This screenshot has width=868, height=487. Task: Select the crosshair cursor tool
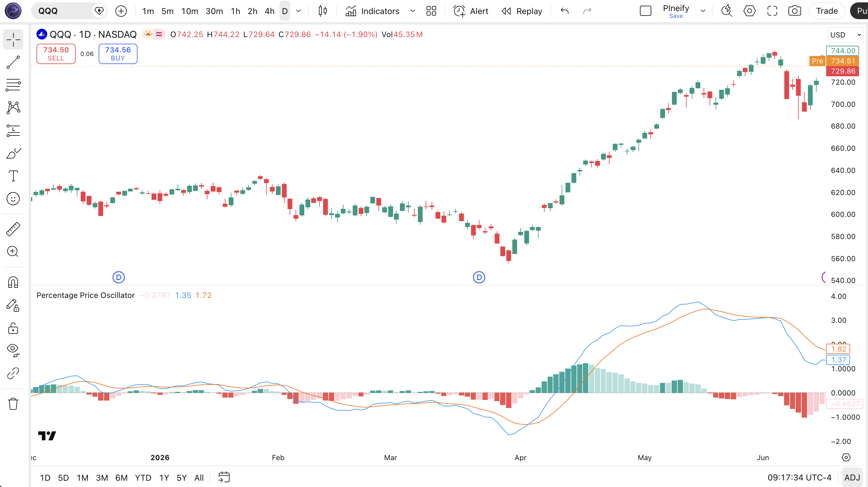13,40
